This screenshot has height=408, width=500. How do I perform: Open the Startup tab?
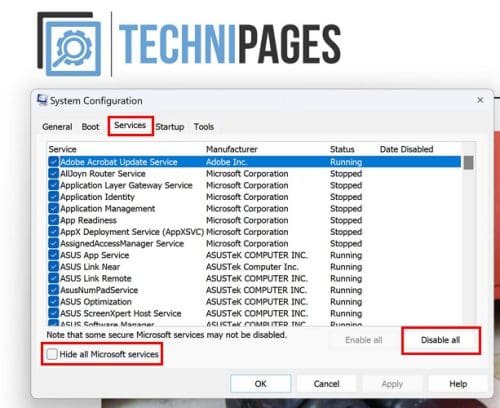point(170,127)
